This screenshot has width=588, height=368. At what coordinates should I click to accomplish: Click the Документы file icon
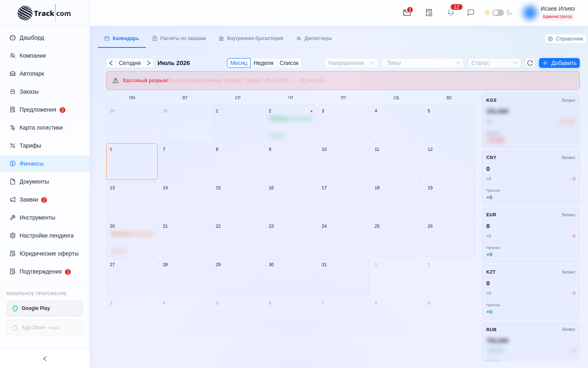(x=13, y=182)
